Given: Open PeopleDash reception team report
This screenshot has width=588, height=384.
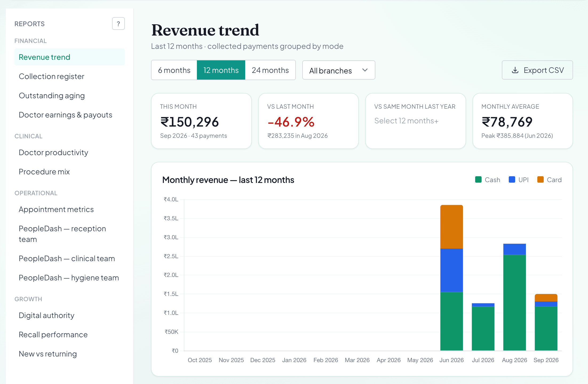Looking at the screenshot, I should (x=70, y=234).
